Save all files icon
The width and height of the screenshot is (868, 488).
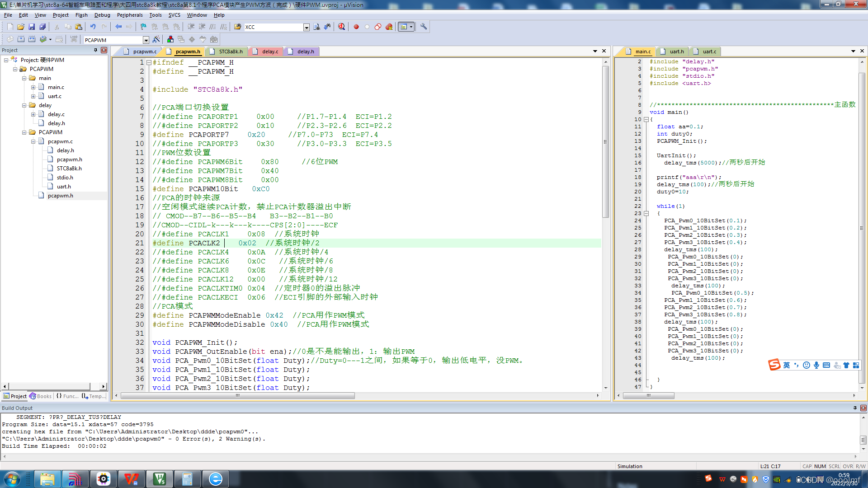42,27
